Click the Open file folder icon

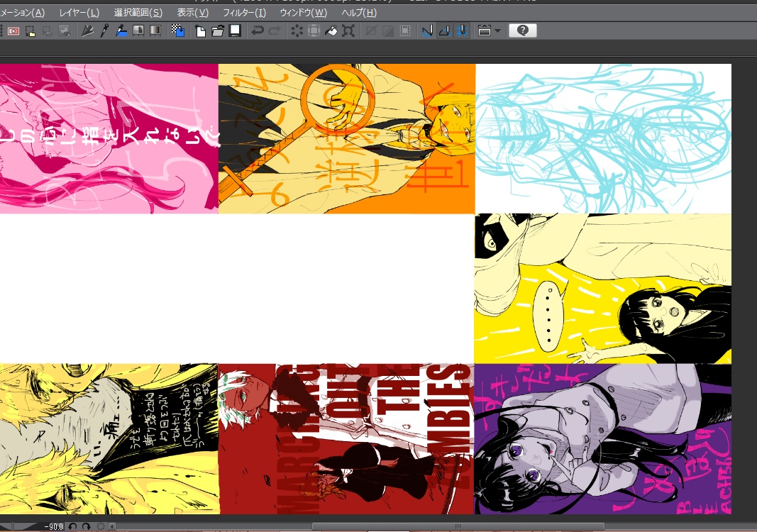coord(218,31)
